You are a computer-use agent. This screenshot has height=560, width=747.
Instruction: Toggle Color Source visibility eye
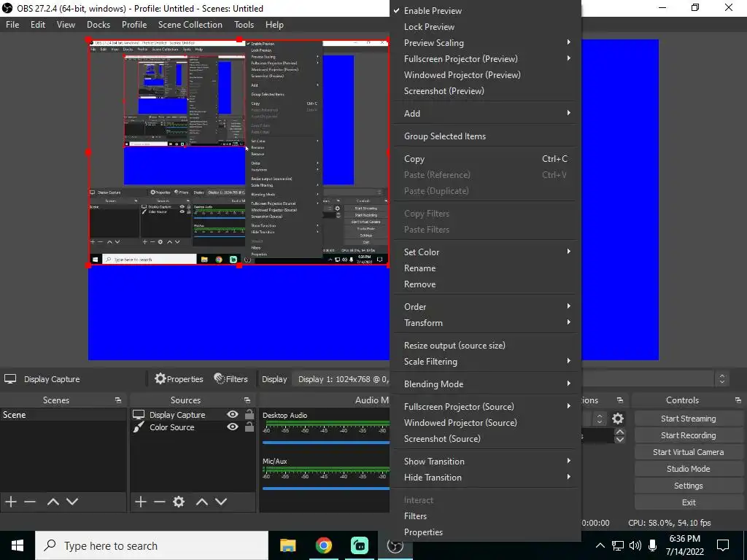pos(233,427)
